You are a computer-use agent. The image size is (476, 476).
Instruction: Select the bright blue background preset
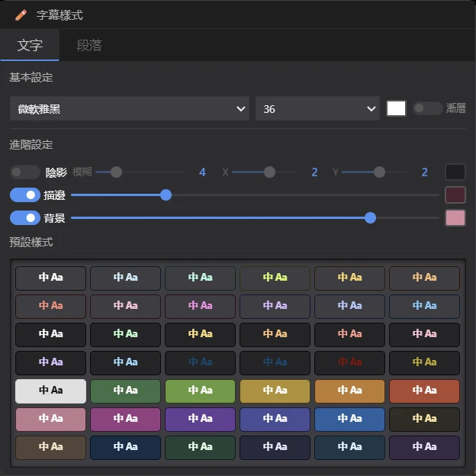pos(349,419)
